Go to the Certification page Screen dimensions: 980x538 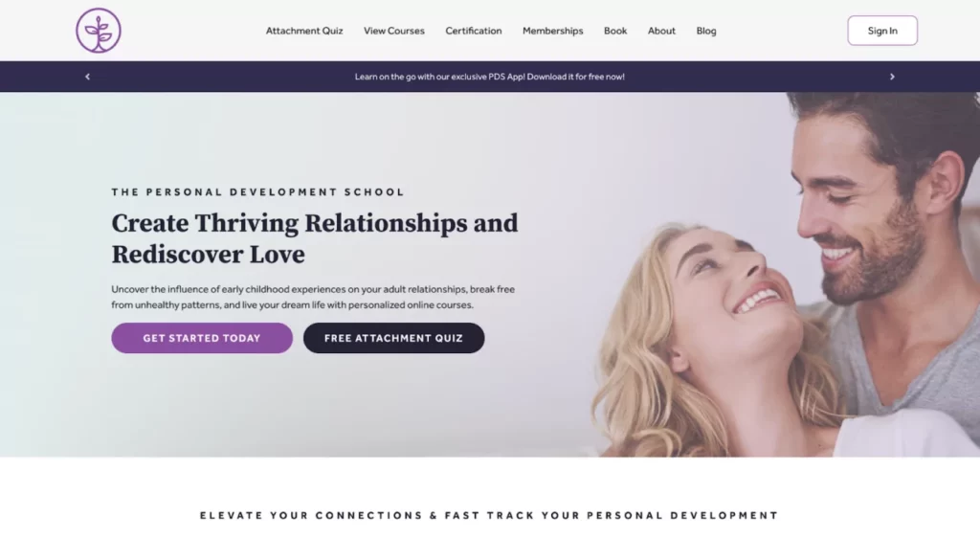click(x=473, y=31)
